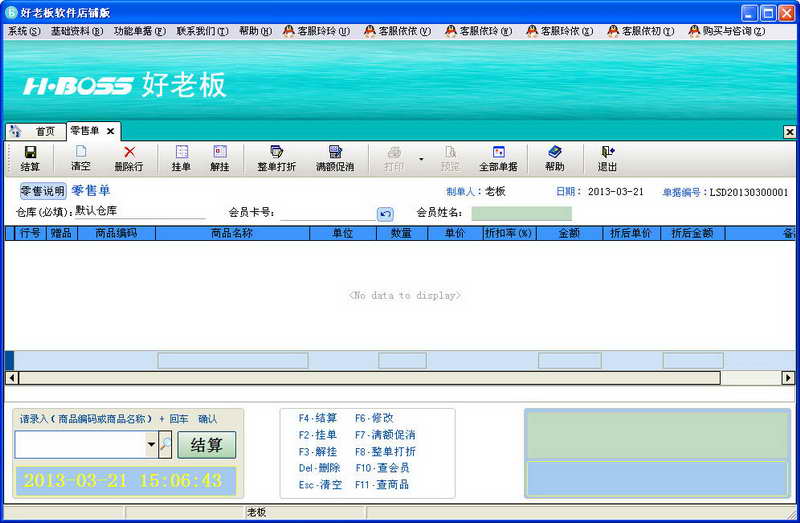Click the horizontal scrollbar thumb

pyautogui.click(x=369, y=378)
